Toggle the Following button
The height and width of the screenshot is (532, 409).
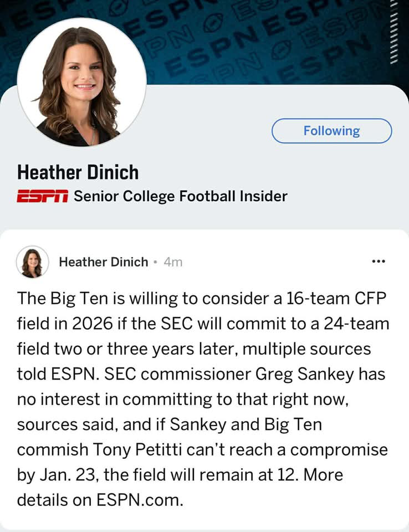click(x=331, y=131)
